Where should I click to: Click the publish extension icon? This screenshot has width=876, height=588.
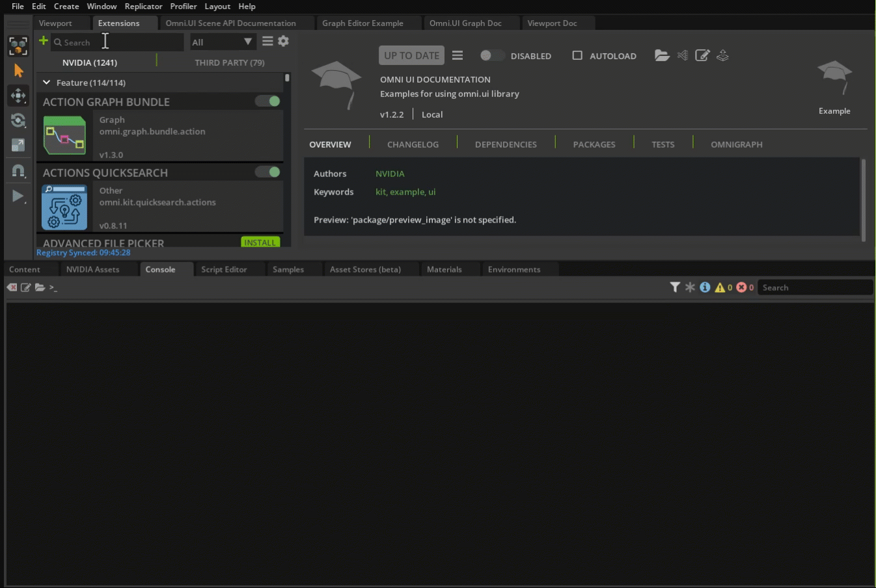click(x=722, y=55)
